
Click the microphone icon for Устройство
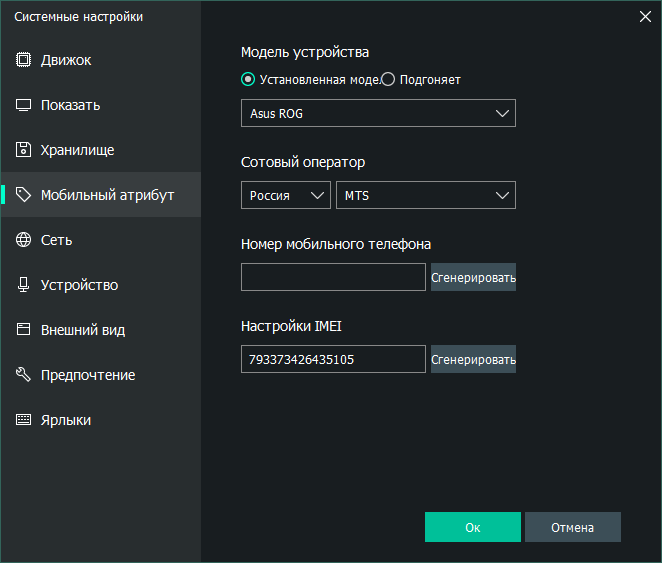23,285
